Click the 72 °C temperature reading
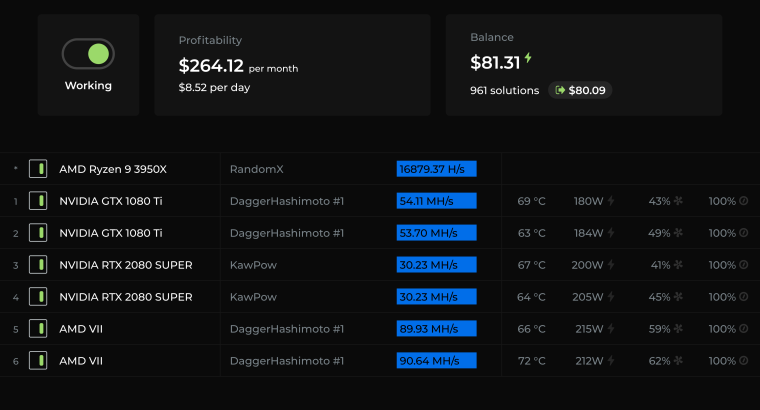Screen dimensions: 760x410 click(531, 361)
